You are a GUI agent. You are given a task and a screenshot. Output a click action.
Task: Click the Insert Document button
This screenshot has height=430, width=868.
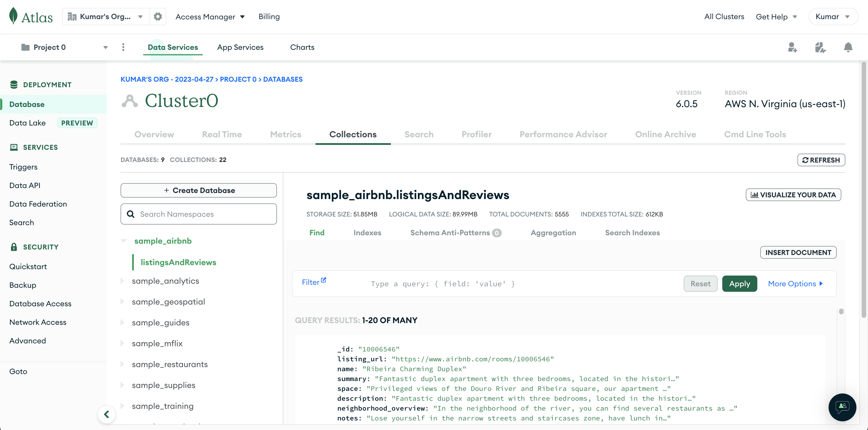pos(798,252)
